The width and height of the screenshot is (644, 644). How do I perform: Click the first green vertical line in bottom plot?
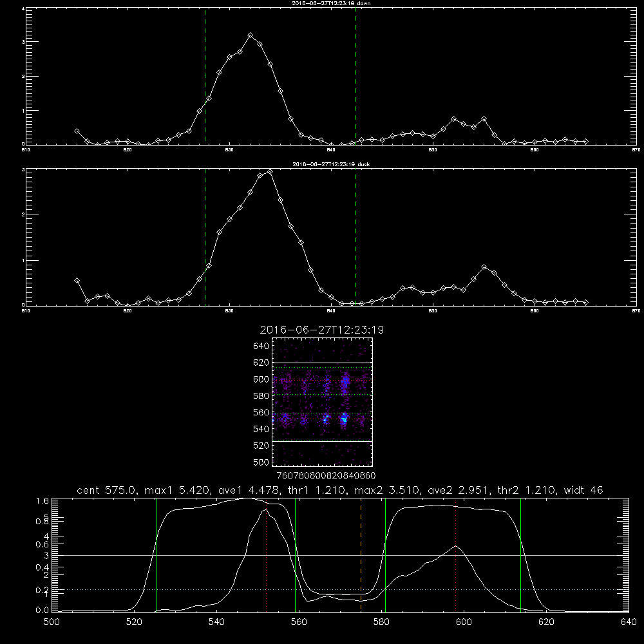click(x=156, y=555)
